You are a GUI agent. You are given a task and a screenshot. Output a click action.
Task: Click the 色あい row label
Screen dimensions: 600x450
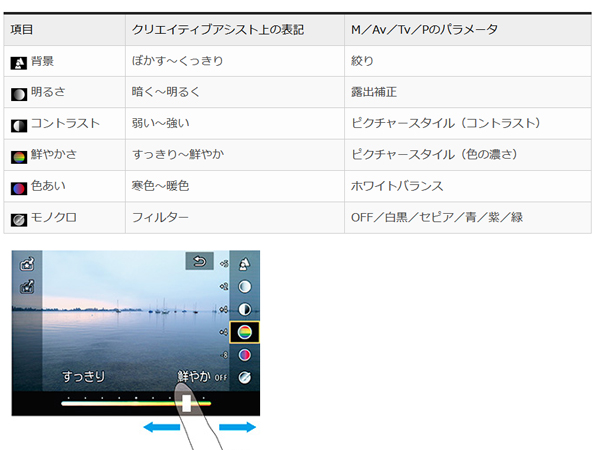[48, 186]
